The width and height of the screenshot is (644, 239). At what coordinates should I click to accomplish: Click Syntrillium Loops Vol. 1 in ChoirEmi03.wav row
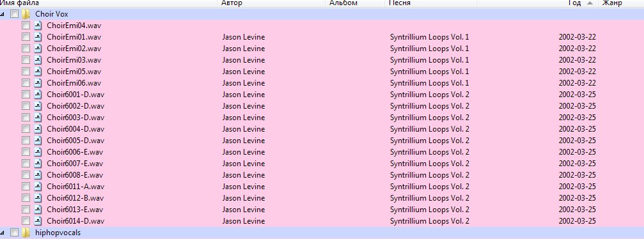[429, 60]
